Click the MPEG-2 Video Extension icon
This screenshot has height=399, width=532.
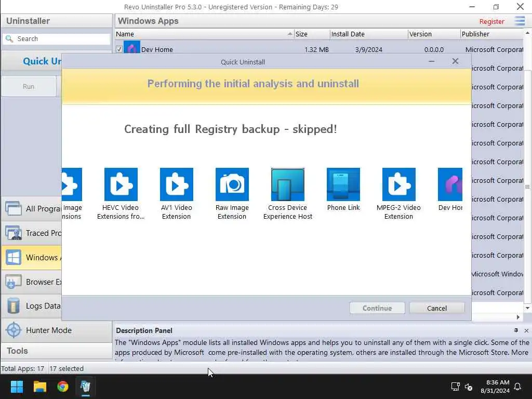point(398,184)
